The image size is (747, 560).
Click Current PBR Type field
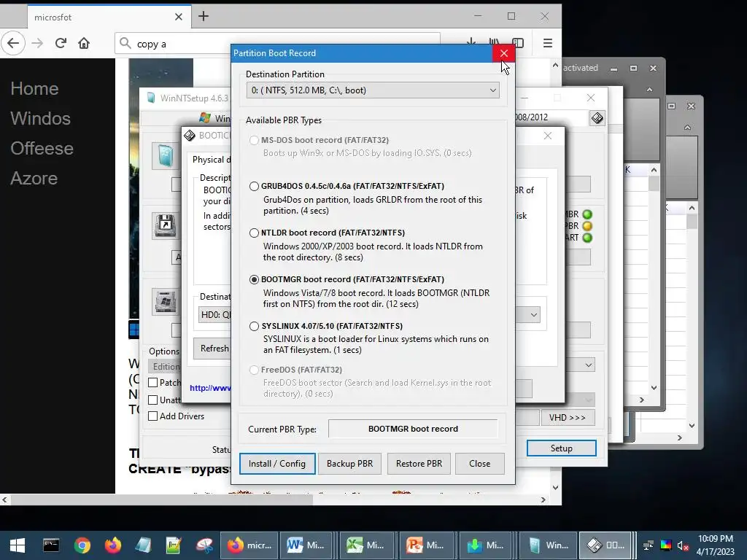click(x=413, y=429)
